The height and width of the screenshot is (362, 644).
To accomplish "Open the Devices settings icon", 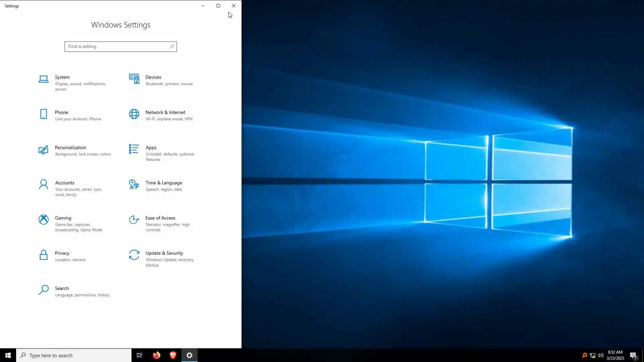I will (x=134, y=79).
